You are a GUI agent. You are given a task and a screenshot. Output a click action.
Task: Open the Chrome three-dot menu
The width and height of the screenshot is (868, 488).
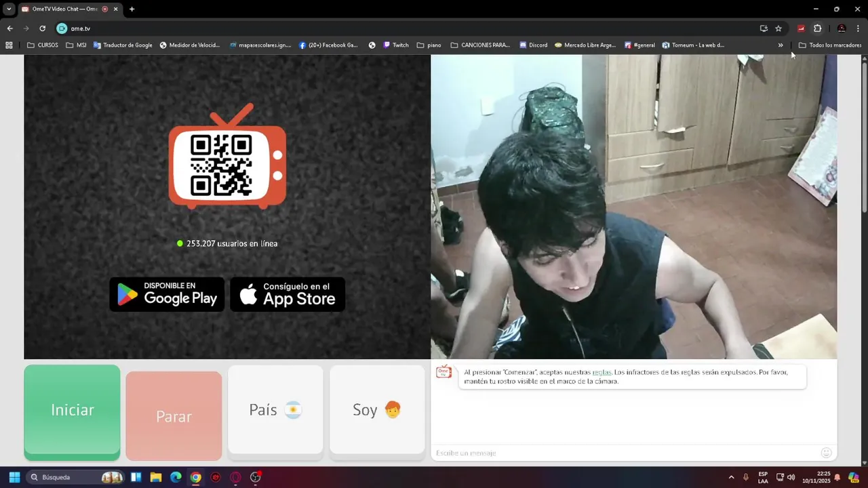(x=859, y=28)
